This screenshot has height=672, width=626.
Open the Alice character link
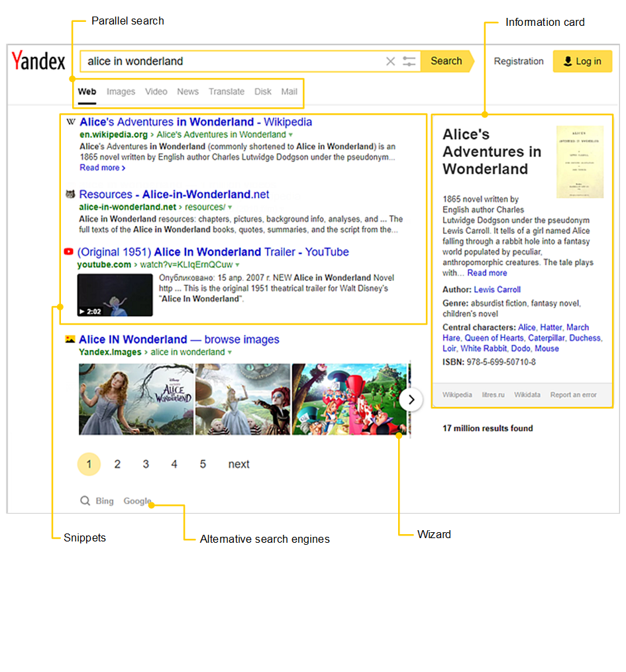coord(527,327)
